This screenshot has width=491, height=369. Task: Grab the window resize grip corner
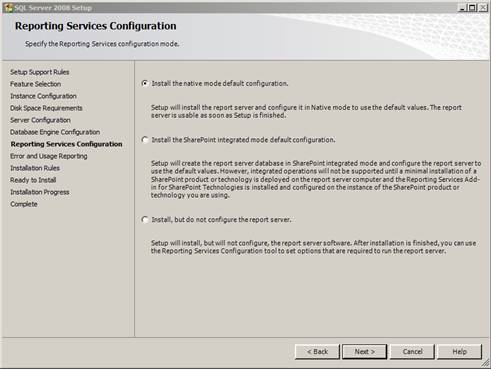(x=485, y=363)
